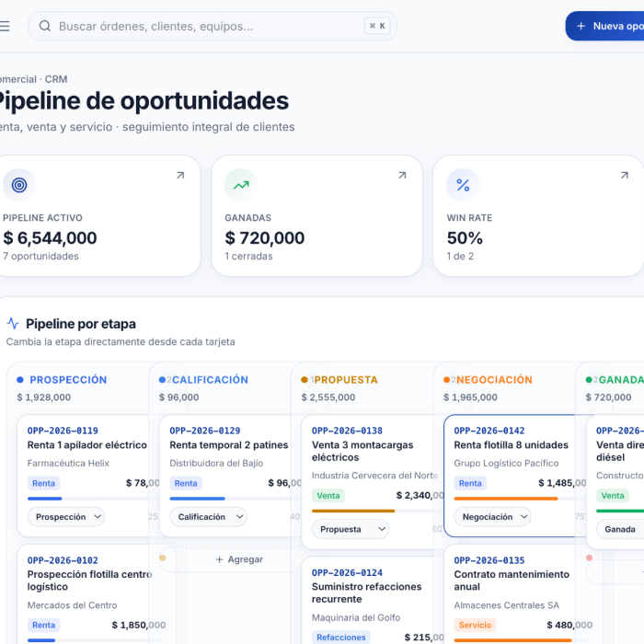Click 'Prospección flotilla centro logístico' title
The height and width of the screenshot is (644, 644).
(89, 581)
